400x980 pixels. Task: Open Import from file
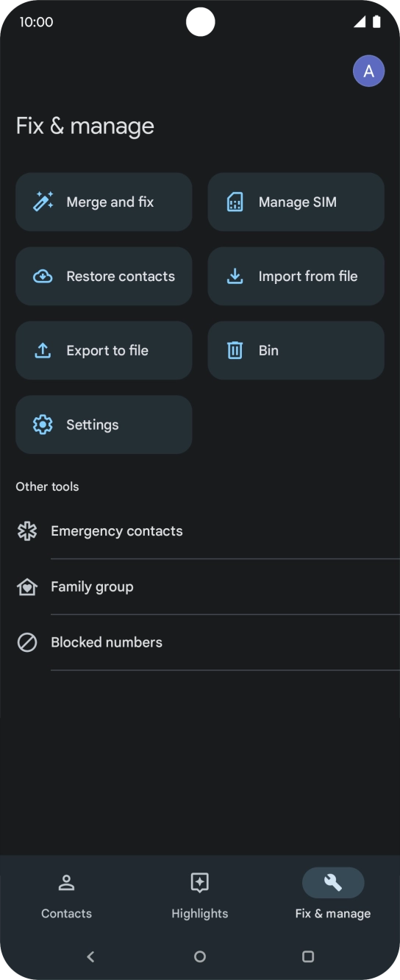coord(296,277)
